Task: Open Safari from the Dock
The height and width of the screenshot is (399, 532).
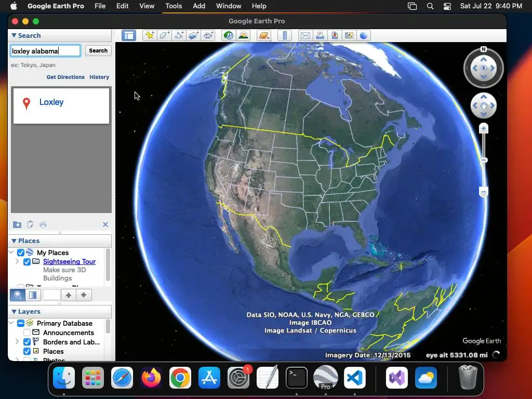Action: (x=122, y=378)
